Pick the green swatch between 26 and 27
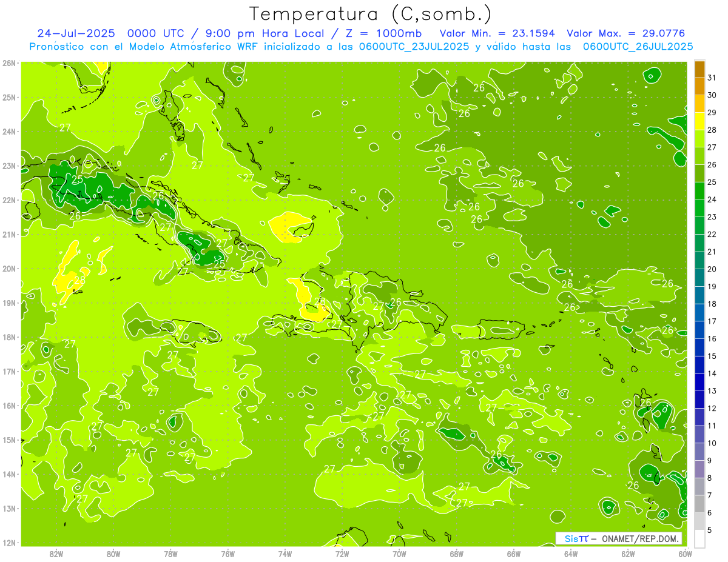Viewport: 728px width, 562px height. click(x=699, y=156)
